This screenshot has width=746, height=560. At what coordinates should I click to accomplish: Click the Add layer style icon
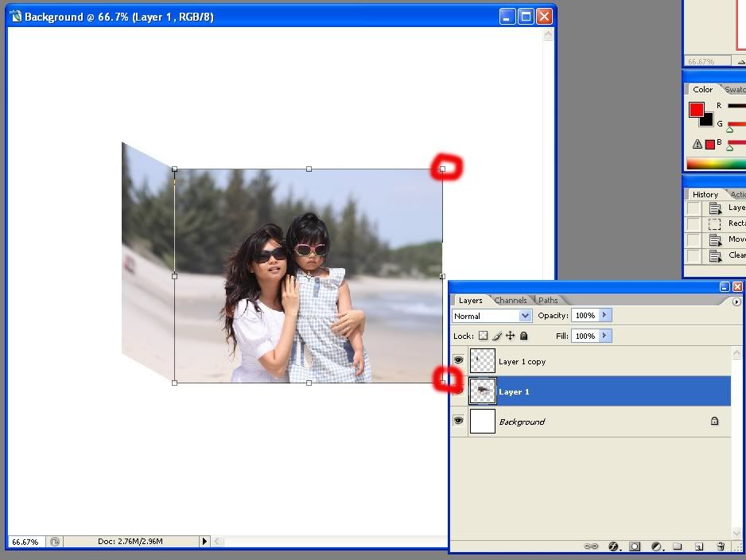click(613, 546)
